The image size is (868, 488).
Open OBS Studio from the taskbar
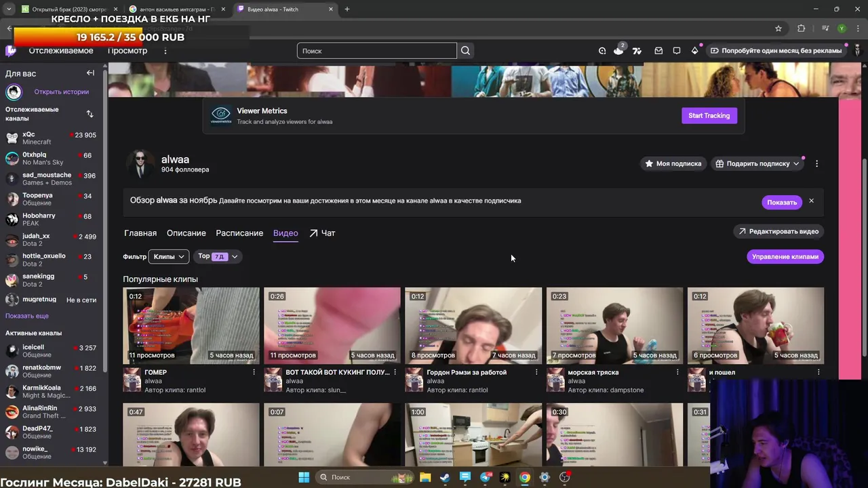pos(564,477)
